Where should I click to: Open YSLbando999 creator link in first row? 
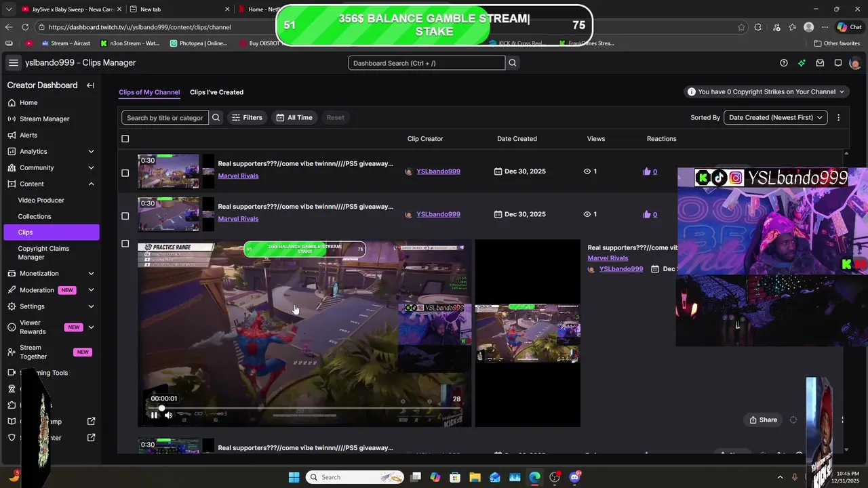(x=438, y=171)
